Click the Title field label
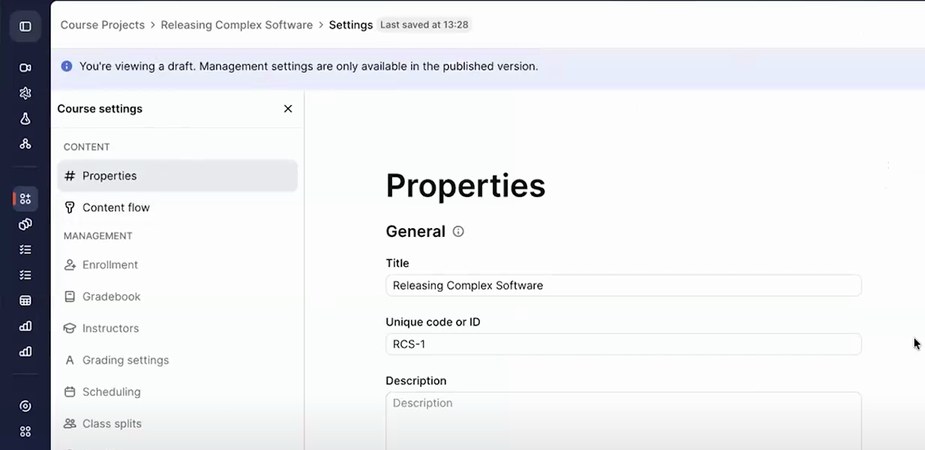925x450 pixels. click(397, 263)
